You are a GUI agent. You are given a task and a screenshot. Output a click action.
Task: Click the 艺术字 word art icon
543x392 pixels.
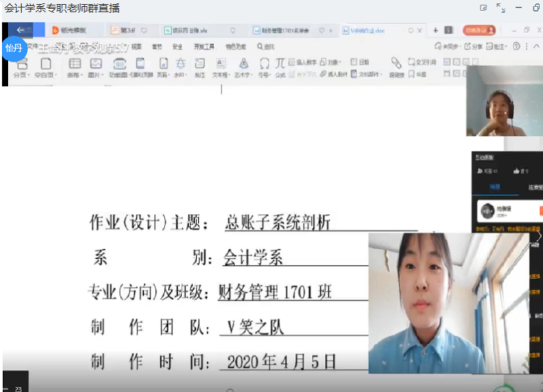pyautogui.click(x=242, y=65)
